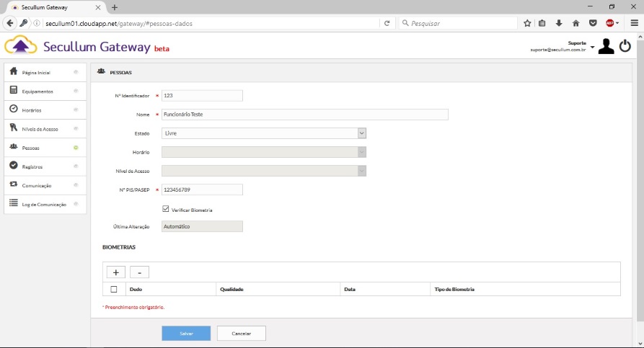Click the Firefox home icon
This screenshot has height=348, width=644.
[x=575, y=23]
